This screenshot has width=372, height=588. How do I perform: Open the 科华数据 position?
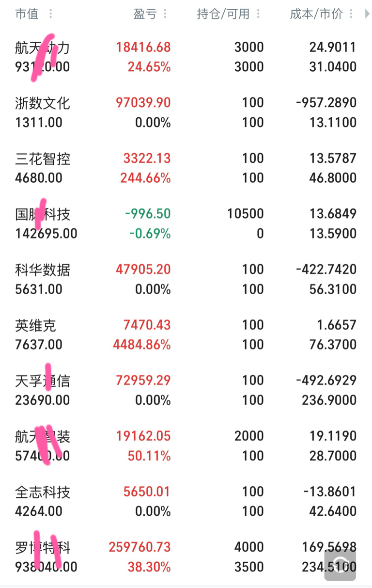point(186,279)
